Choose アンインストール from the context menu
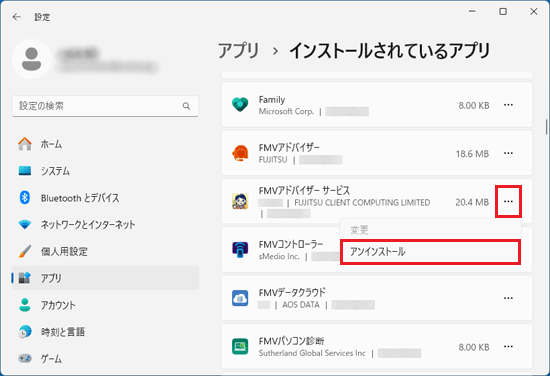Viewport: 550px width, 376px height. click(430, 252)
